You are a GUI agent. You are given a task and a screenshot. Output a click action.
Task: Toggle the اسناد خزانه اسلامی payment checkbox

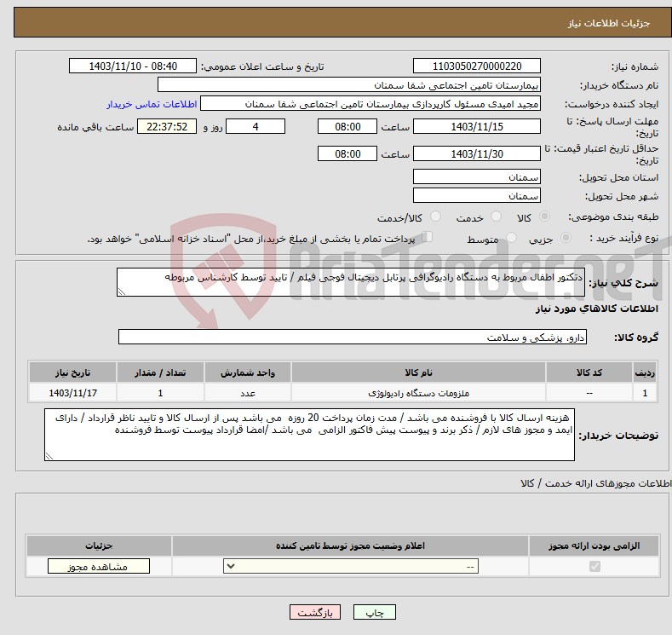(x=428, y=238)
